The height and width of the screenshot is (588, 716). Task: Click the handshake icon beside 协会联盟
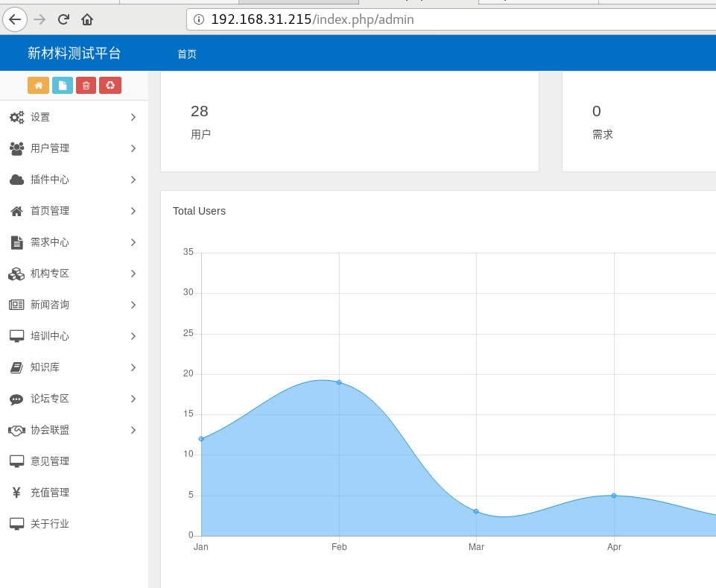[x=16, y=430]
